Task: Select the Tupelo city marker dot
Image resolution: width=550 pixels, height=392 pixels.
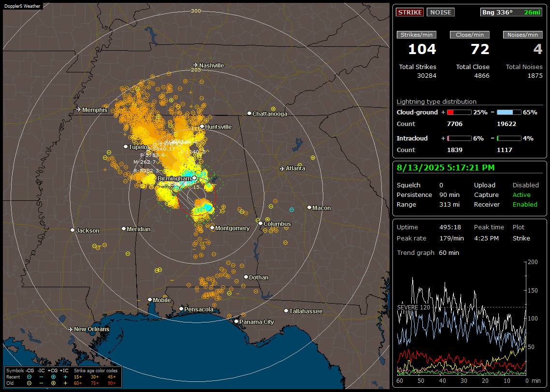Action: pyautogui.click(x=126, y=147)
